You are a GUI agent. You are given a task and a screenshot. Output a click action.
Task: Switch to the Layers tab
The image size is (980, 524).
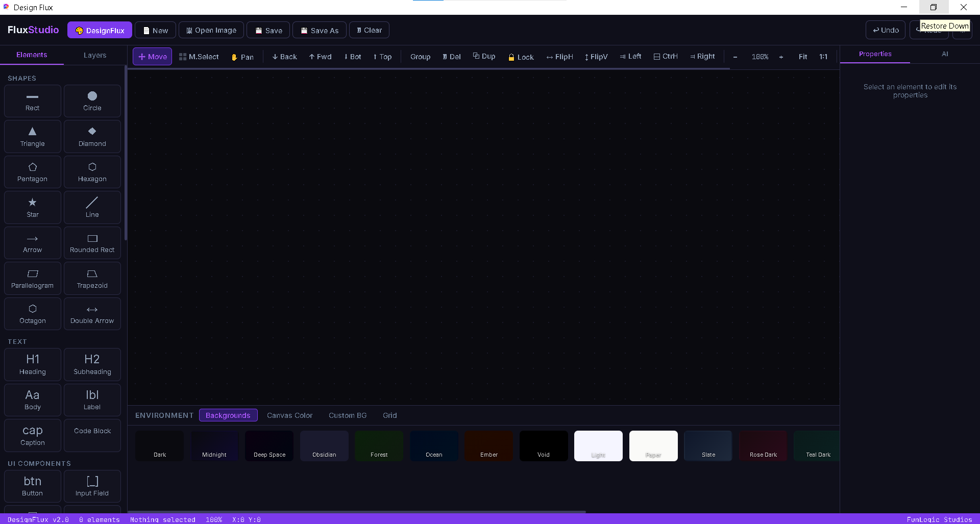(95, 55)
